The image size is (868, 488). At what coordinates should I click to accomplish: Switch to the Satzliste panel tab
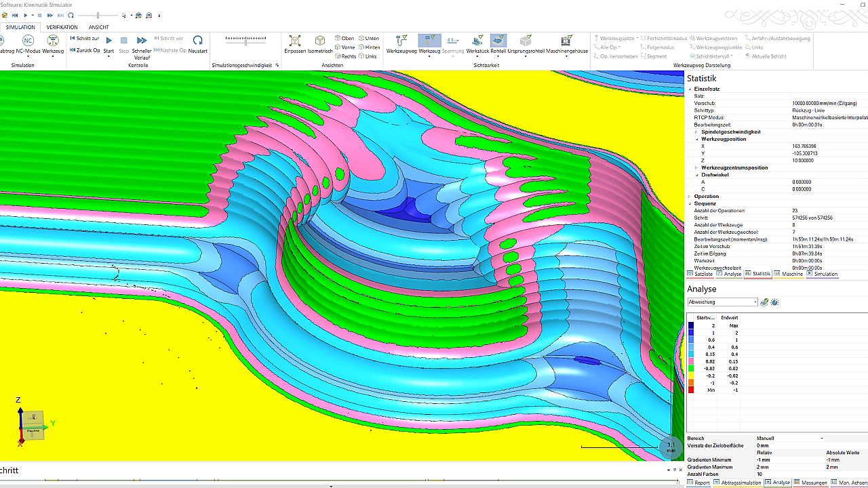(x=700, y=274)
